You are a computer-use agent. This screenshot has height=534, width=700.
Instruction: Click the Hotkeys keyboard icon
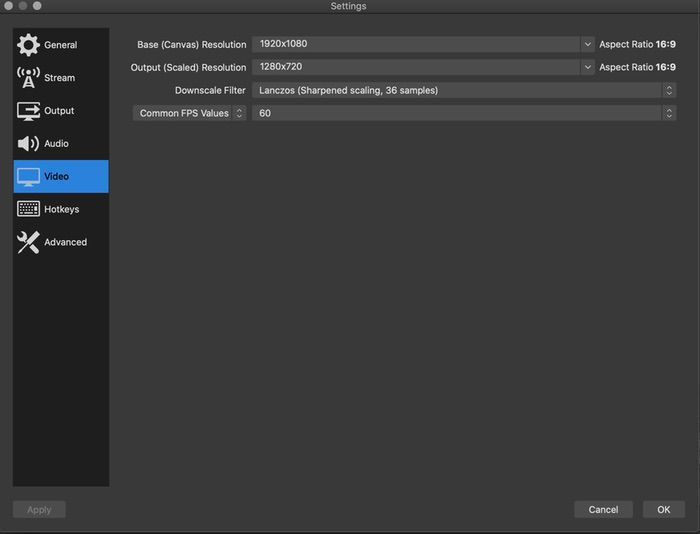28,209
